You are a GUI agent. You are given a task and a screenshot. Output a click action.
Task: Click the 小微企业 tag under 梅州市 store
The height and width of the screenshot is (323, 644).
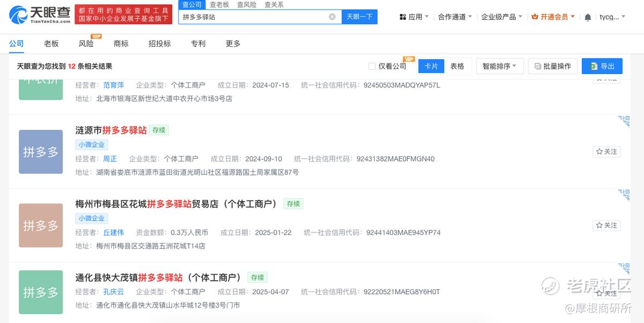[x=92, y=218]
